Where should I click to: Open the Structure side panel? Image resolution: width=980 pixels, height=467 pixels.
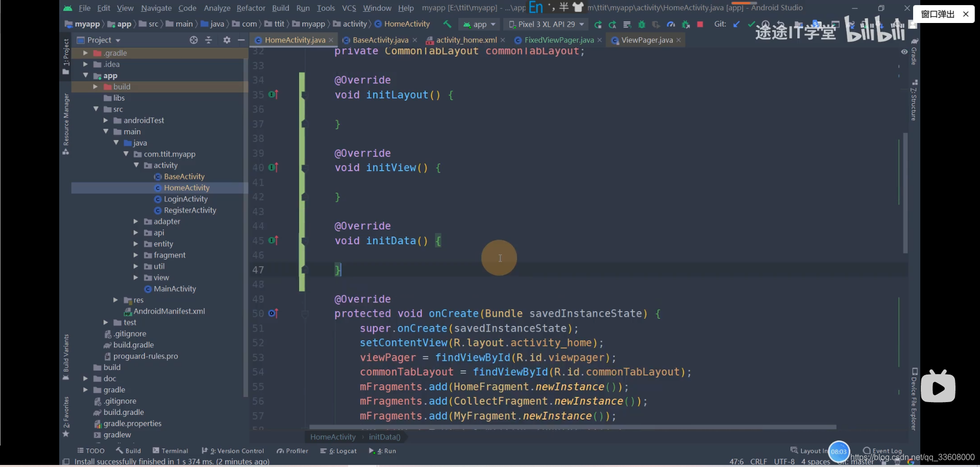tap(914, 100)
